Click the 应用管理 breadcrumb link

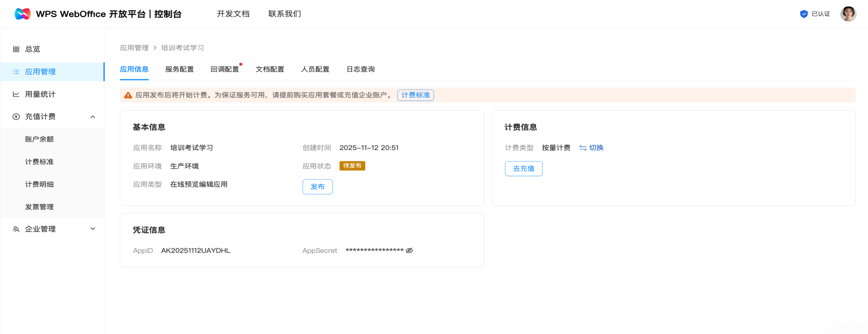pyautogui.click(x=134, y=48)
